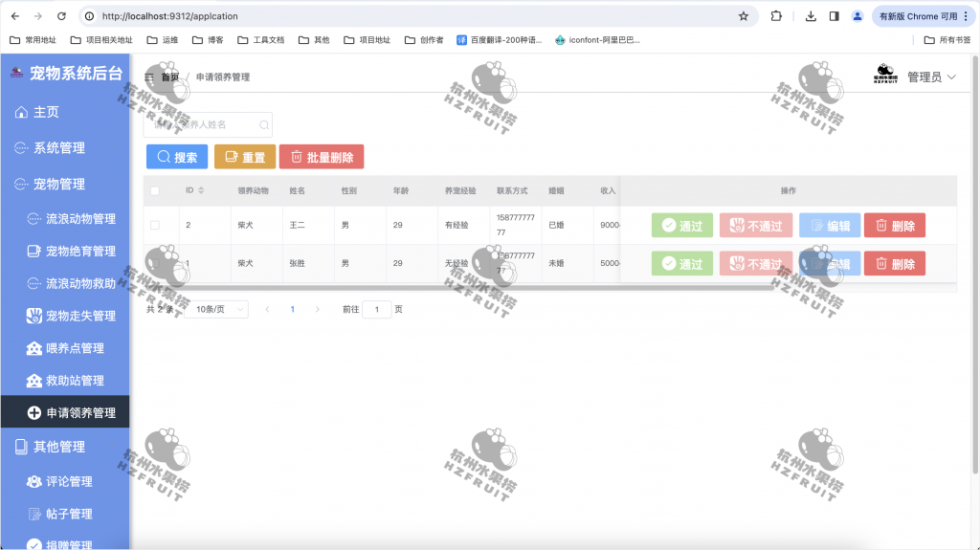This screenshot has height=550, width=980.
Task: Go to next page in pagination
Action: [318, 309]
